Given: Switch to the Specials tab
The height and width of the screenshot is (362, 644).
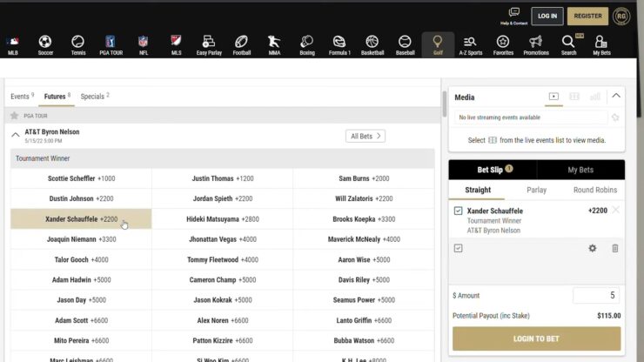Looking at the screenshot, I should click(x=95, y=97).
